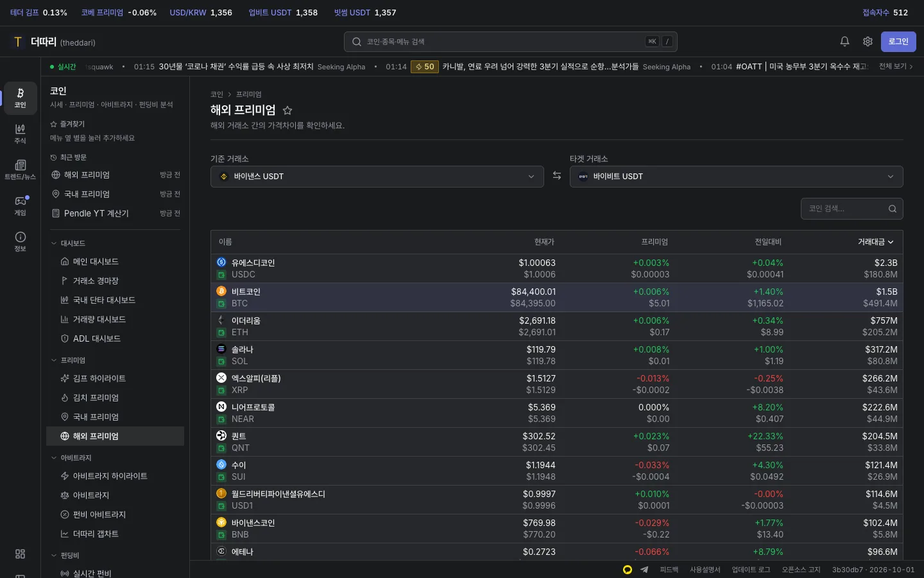Click the 테더 김프 0.13% ticker

coord(38,13)
